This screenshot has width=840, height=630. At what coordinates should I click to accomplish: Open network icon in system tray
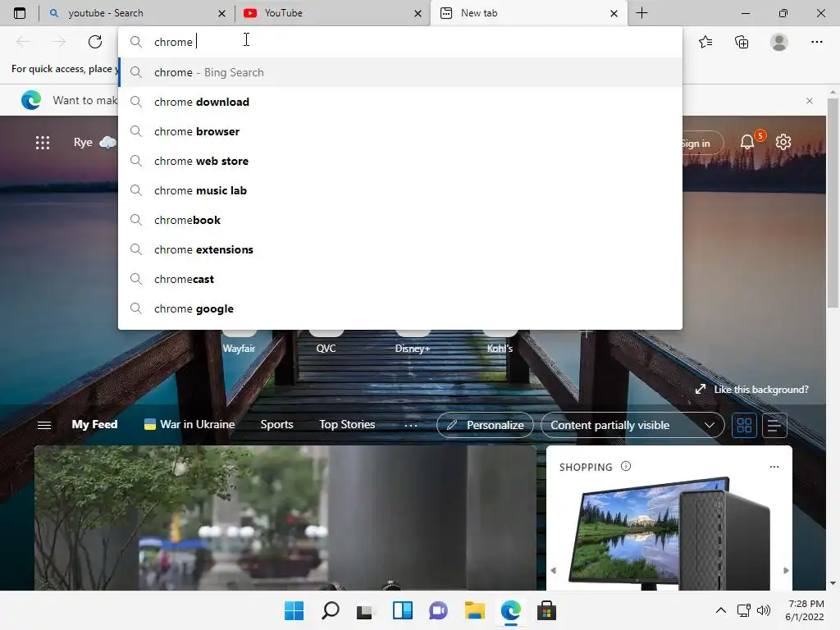(743, 610)
